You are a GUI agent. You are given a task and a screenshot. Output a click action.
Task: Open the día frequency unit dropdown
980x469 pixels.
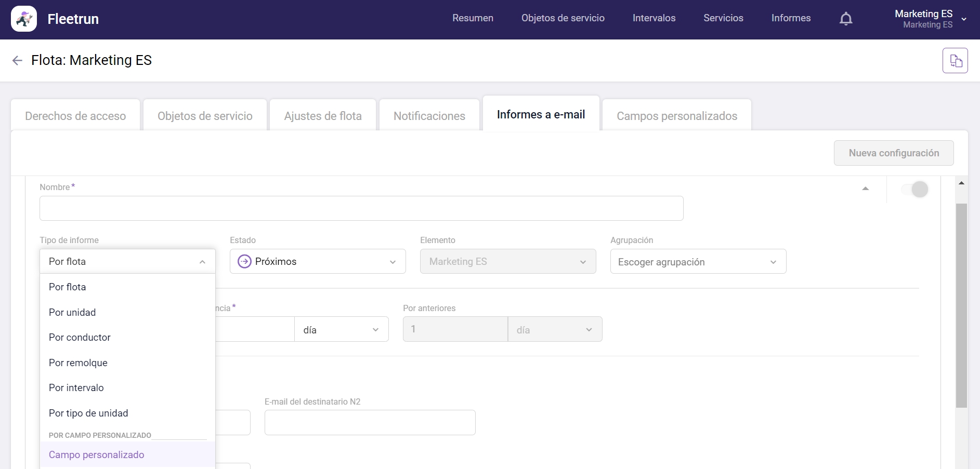[341, 329]
